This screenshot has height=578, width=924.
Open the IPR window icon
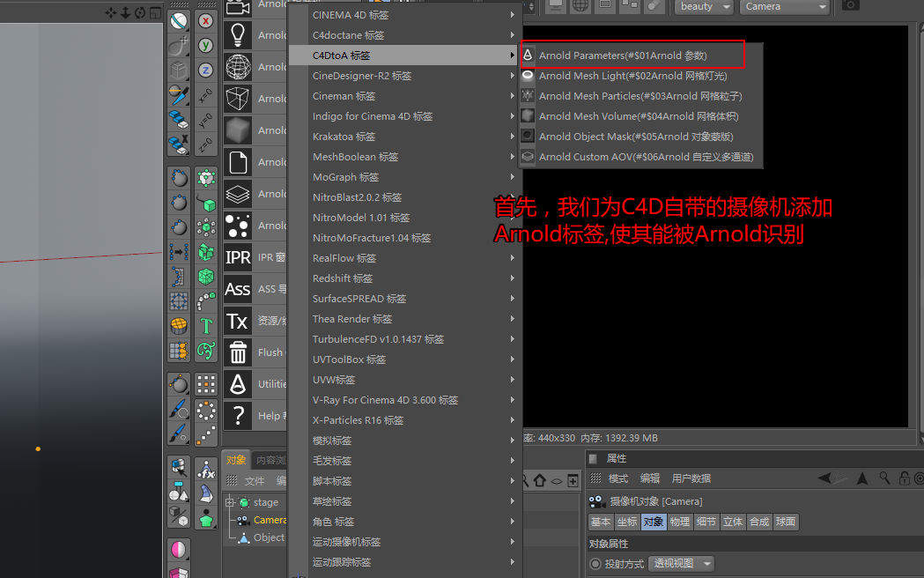coord(238,257)
